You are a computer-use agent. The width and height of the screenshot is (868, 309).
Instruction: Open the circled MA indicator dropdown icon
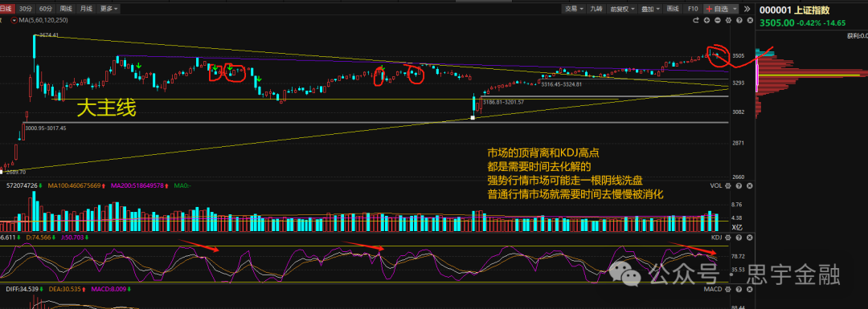(14, 20)
